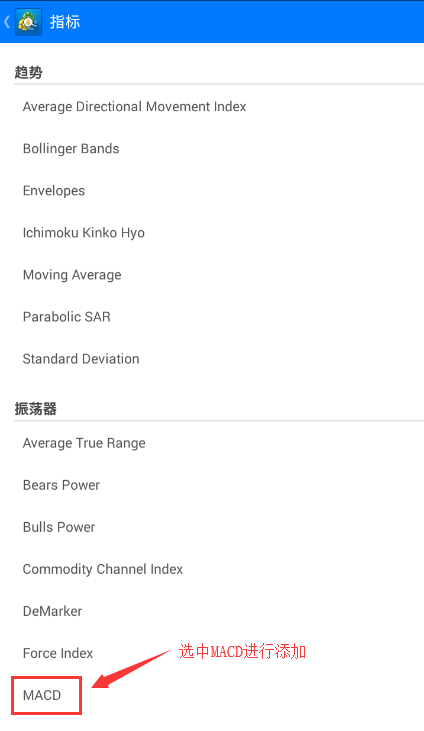Select Standard Deviation indicator

coord(212,359)
